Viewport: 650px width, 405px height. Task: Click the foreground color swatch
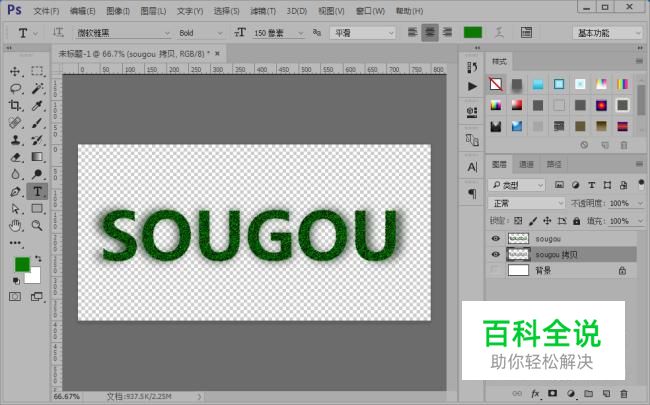coord(22,264)
